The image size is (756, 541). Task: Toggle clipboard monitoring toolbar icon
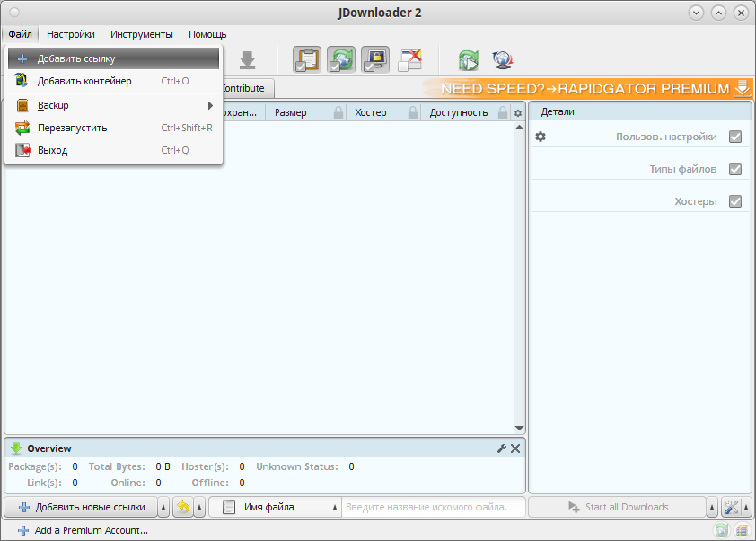[307, 60]
